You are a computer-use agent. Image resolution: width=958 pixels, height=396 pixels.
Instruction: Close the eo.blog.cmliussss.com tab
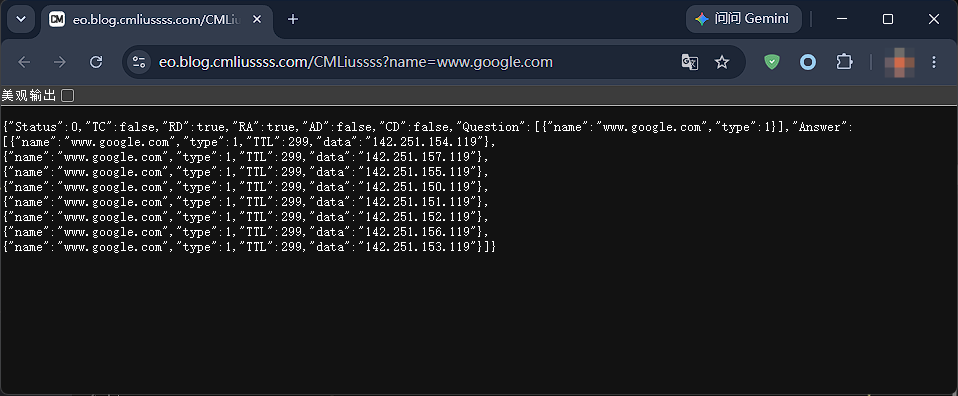click(257, 20)
